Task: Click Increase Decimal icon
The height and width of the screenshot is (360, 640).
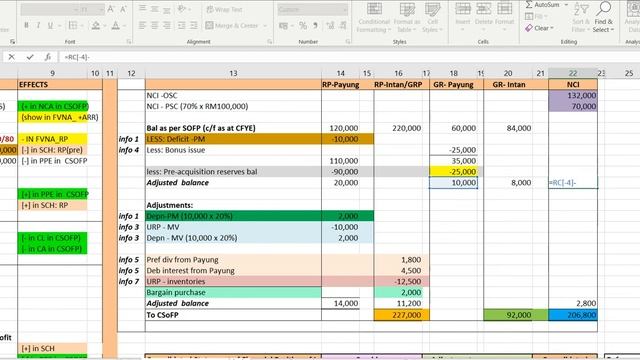Action: point(330,25)
